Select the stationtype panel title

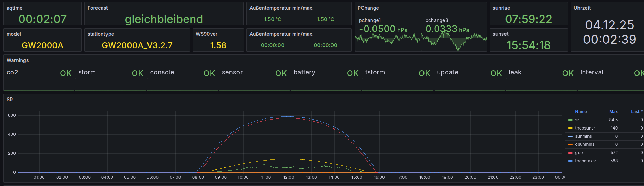[x=101, y=34]
